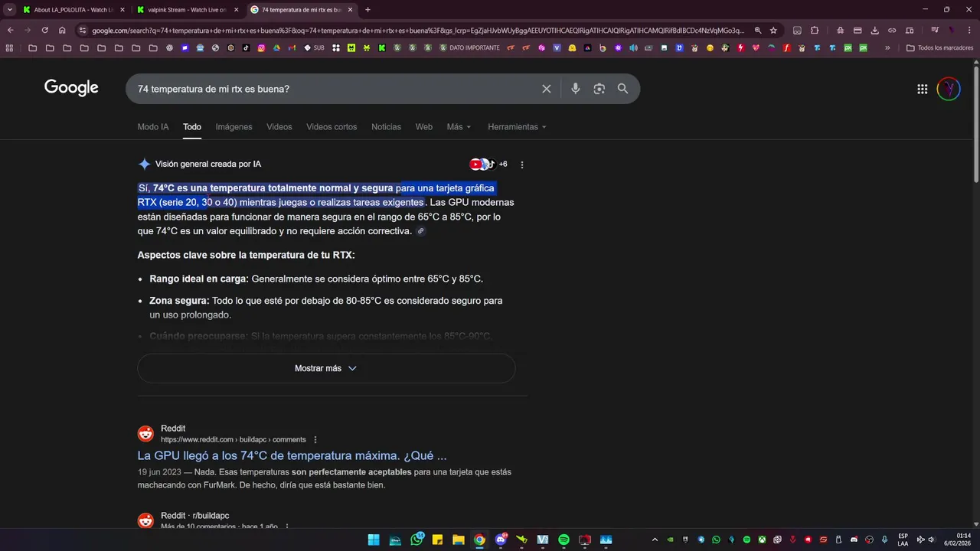Open the tab search dropdown arrow
Image resolution: width=980 pixels, height=551 pixels.
click(10, 10)
